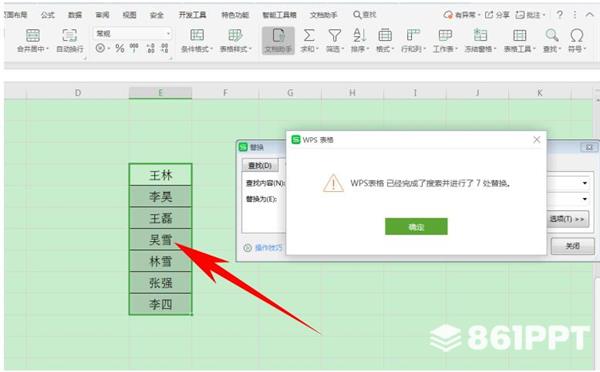The width and height of the screenshot is (600, 372).
Task: Select the cell containing 王林
Action: point(160,175)
